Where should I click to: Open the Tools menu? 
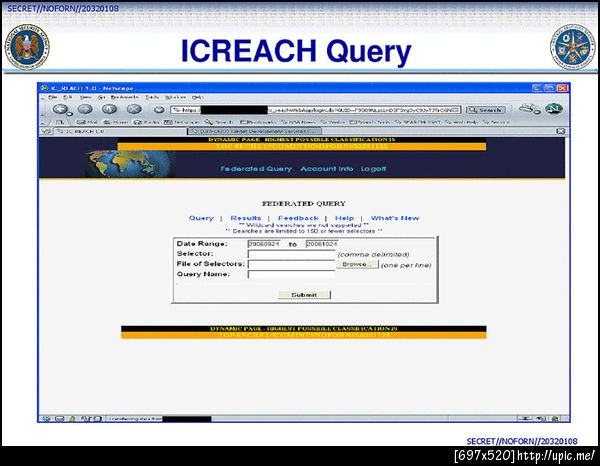coord(152,97)
